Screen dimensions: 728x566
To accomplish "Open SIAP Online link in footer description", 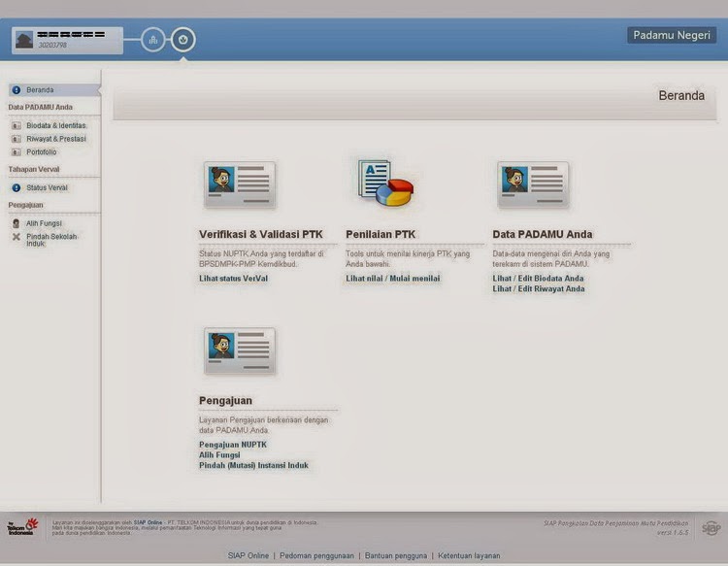I will point(148,522).
